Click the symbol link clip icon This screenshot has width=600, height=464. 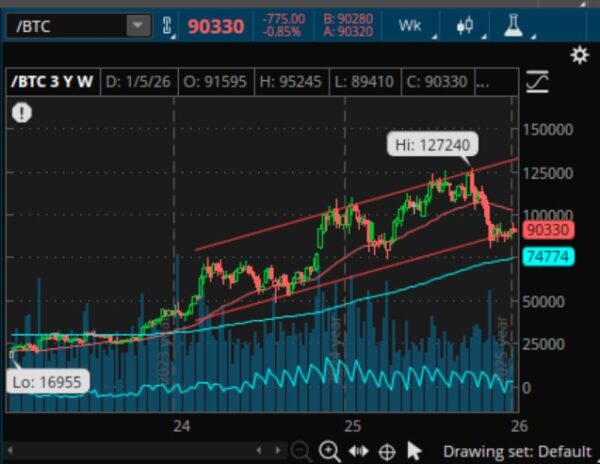[167, 25]
